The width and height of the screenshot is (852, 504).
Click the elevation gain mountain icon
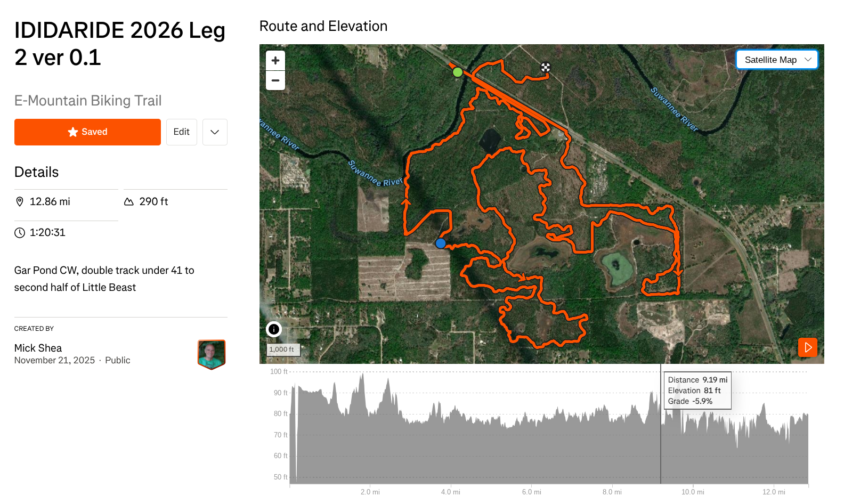click(129, 201)
